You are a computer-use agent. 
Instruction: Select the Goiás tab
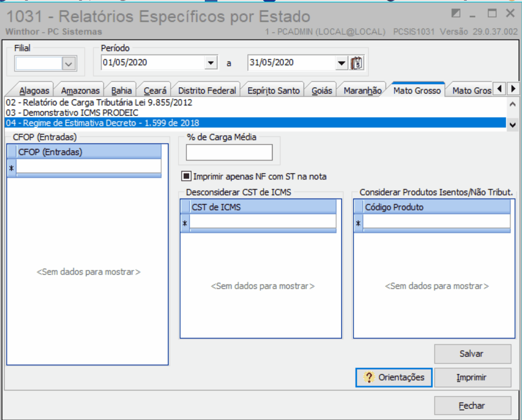[321, 90]
